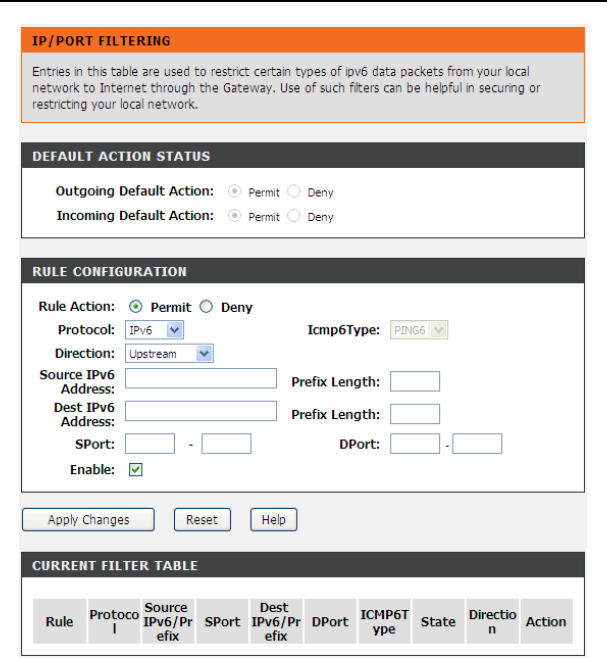Viewport: 607px width, 658px height.
Task: Select Deny for Outgoing Default Action
Action: pos(294,191)
